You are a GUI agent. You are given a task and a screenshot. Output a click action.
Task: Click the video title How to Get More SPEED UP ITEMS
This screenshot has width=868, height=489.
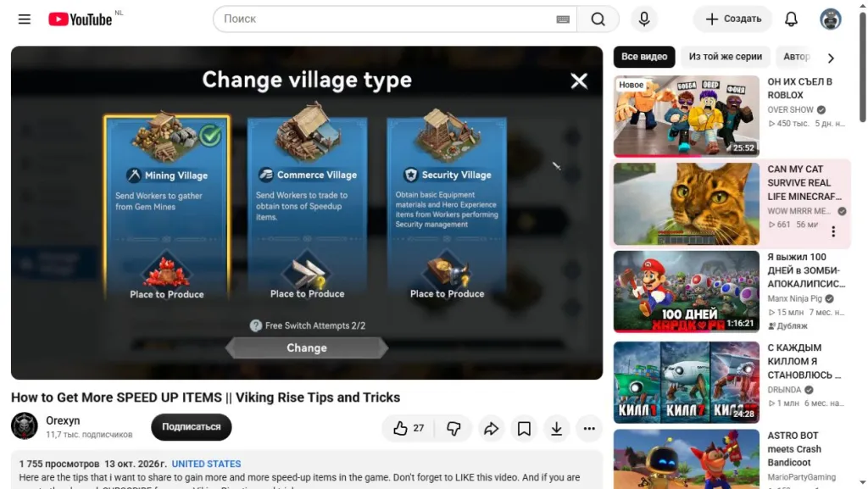205,397
